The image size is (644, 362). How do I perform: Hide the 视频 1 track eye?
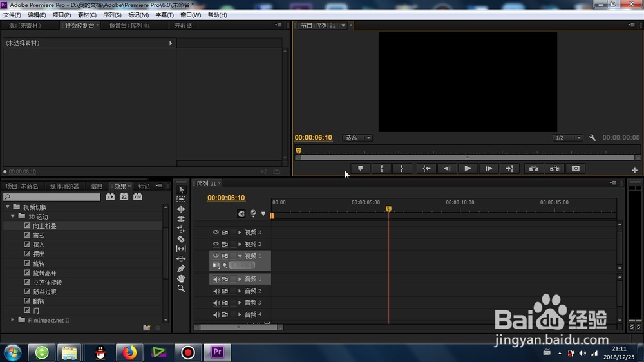pos(216,256)
